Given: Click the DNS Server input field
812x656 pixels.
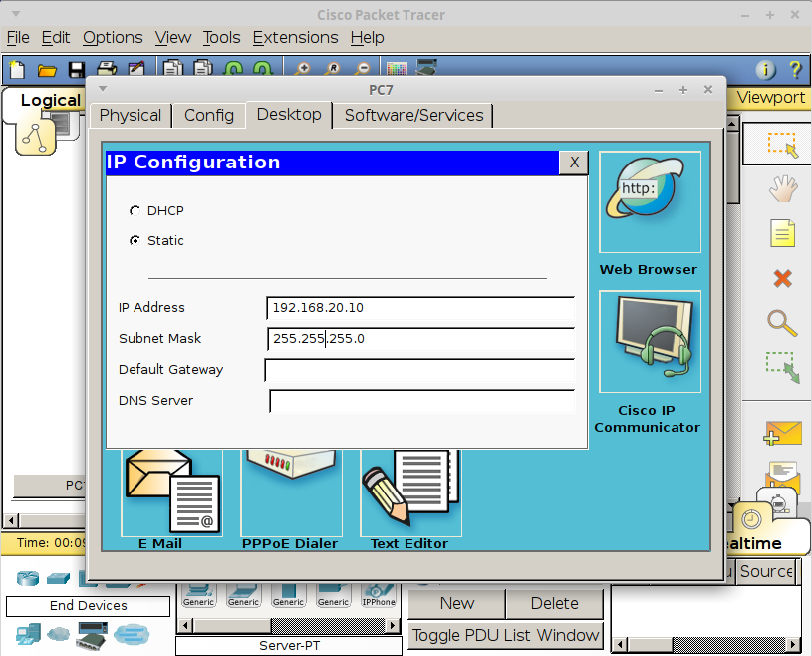Looking at the screenshot, I should pos(422,401).
